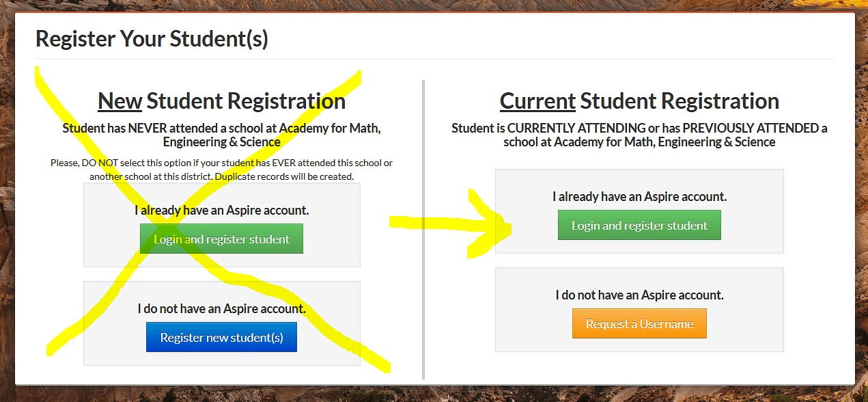Click the canyon background image at the right edge
Screen dimensions: 868x402
pyautogui.click(x=862, y=205)
